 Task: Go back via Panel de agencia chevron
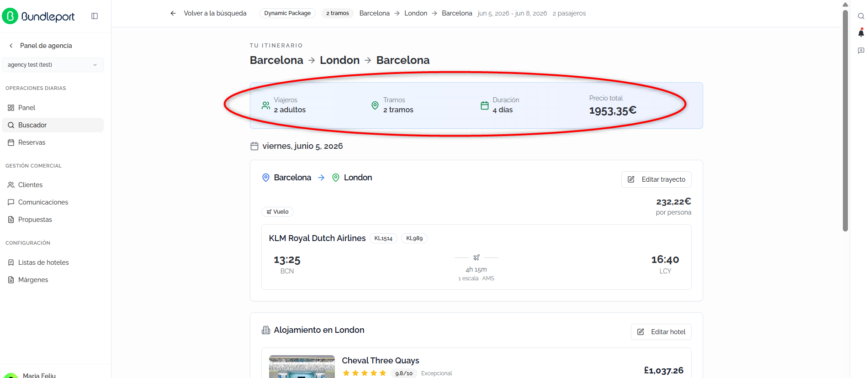pyautogui.click(x=11, y=46)
